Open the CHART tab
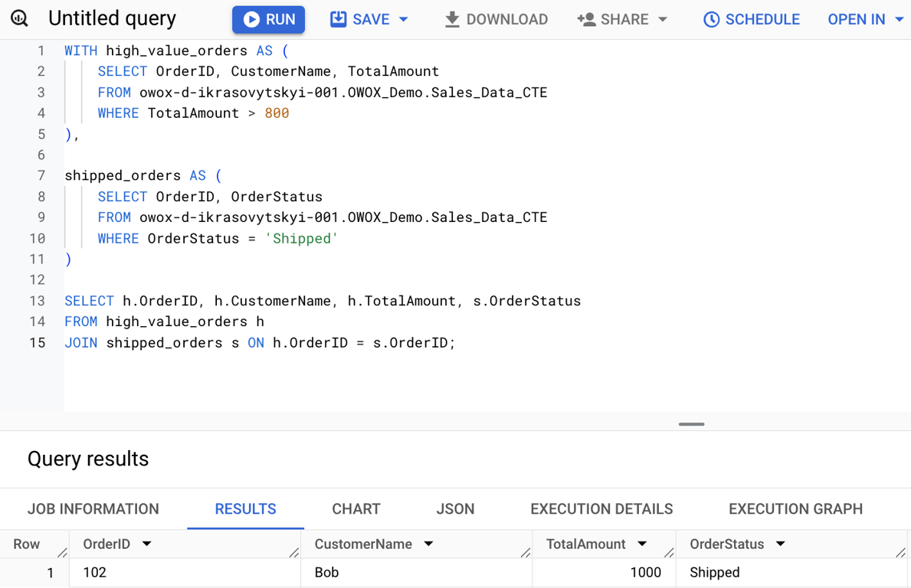 click(356, 509)
